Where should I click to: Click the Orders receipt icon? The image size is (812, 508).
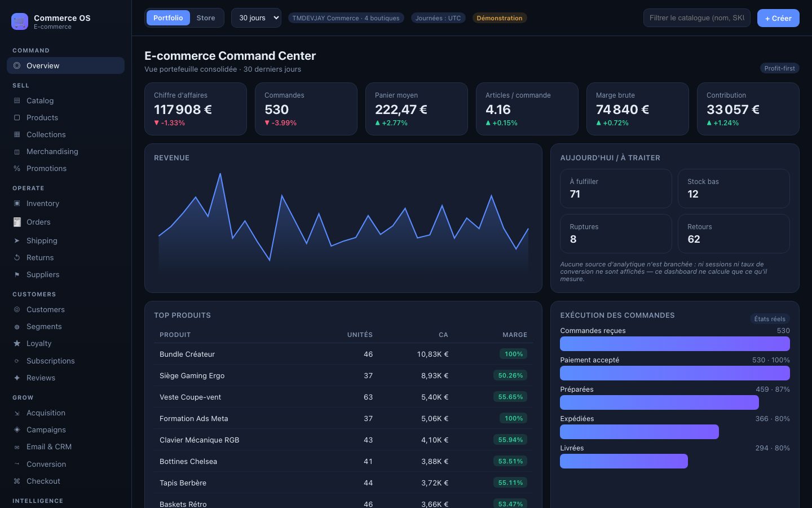17,222
